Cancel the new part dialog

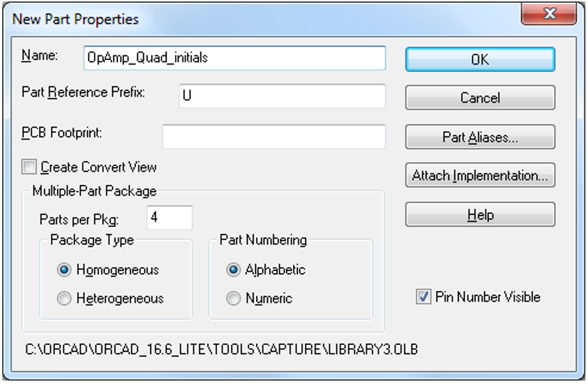(x=480, y=97)
